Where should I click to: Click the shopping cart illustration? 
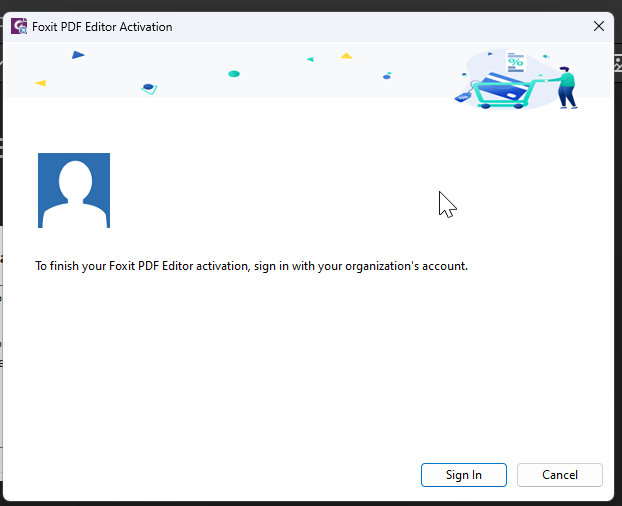point(516,79)
